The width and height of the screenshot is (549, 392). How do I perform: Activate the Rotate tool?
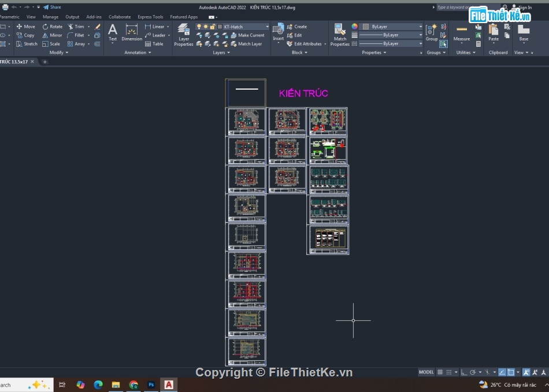(x=52, y=27)
